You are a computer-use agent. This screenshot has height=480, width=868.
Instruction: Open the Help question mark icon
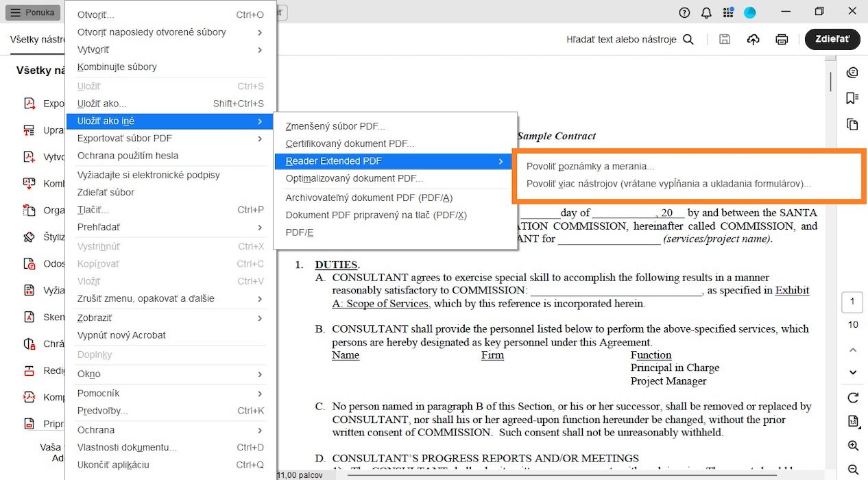(684, 12)
